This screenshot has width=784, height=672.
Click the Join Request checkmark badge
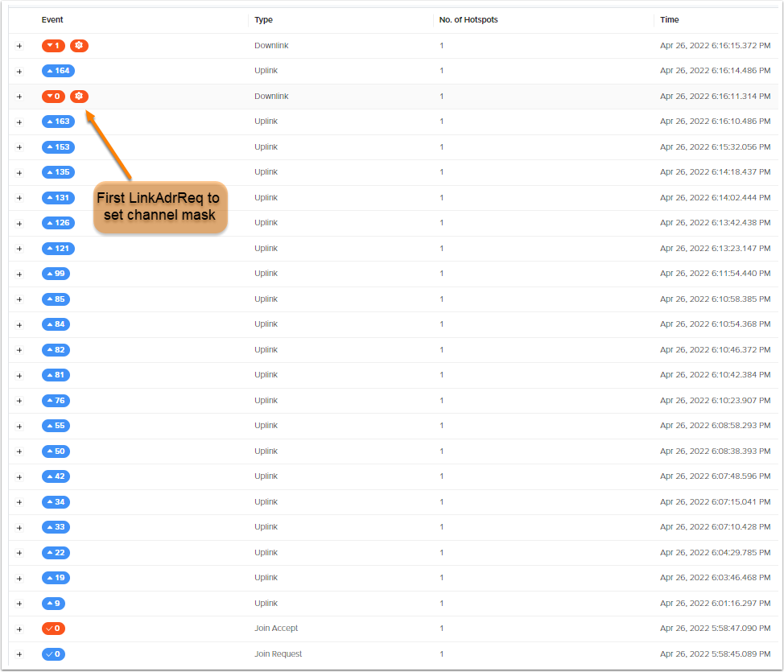click(53, 653)
